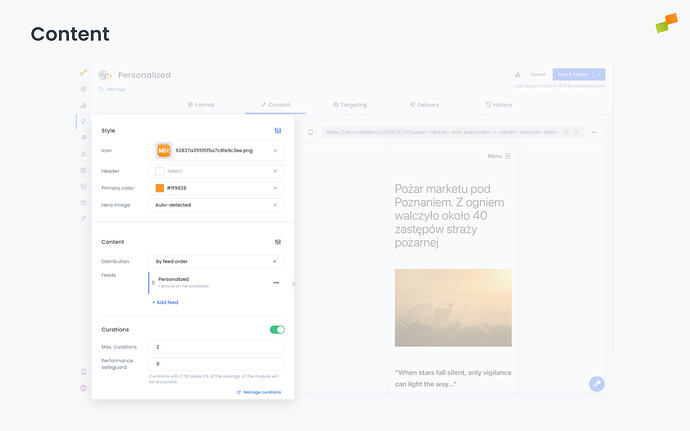This screenshot has width=690, height=431.
Task: Clear the Hero image Auto-detected value
Action: pos(275,205)
